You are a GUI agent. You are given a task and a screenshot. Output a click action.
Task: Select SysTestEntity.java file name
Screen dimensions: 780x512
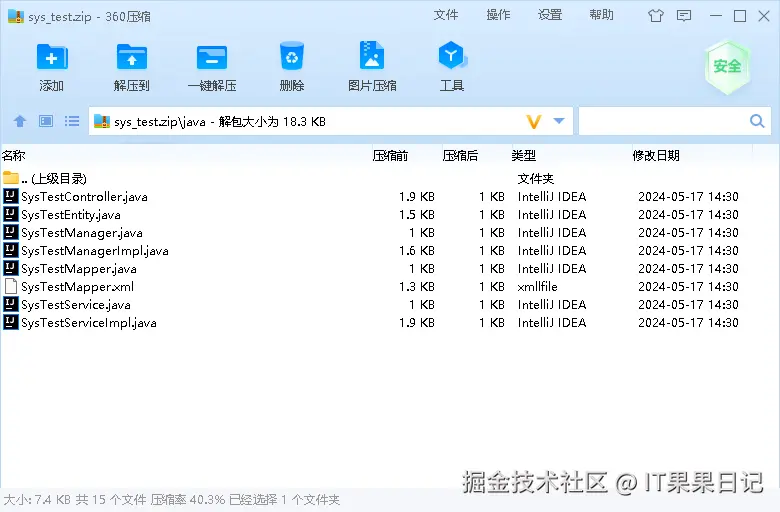71,214
